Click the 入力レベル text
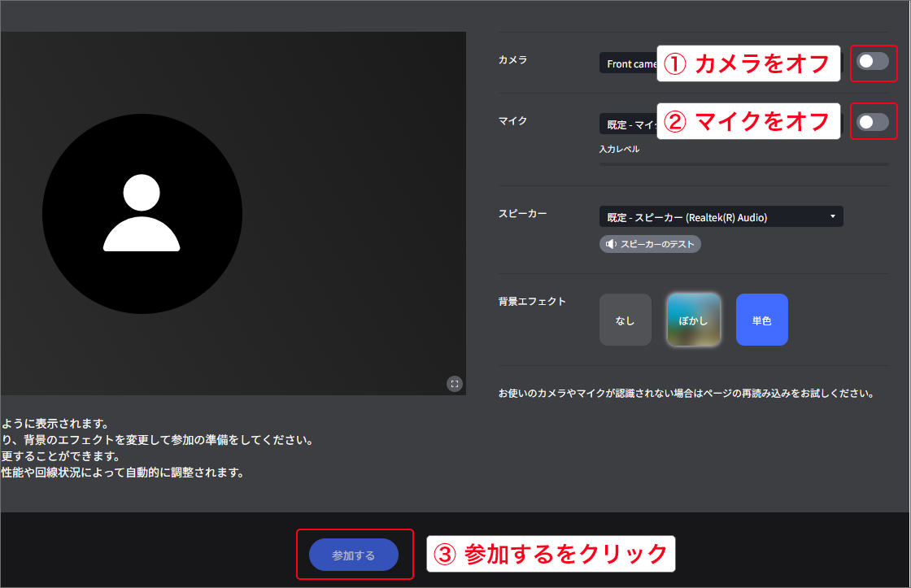Screen dimensions: 911x588 619,150
